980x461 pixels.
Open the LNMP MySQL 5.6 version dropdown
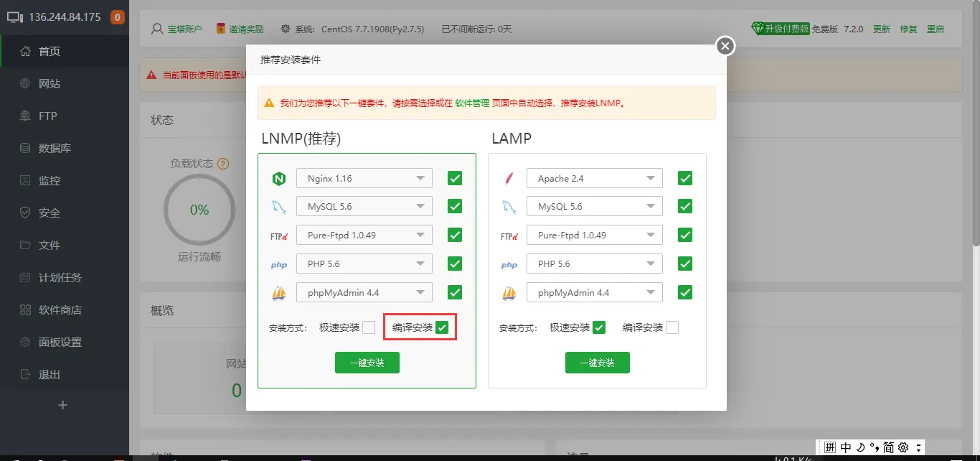[364, 206]
